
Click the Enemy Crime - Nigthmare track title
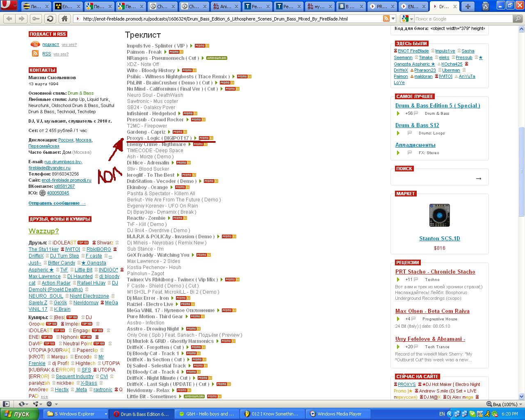(156, 144)
